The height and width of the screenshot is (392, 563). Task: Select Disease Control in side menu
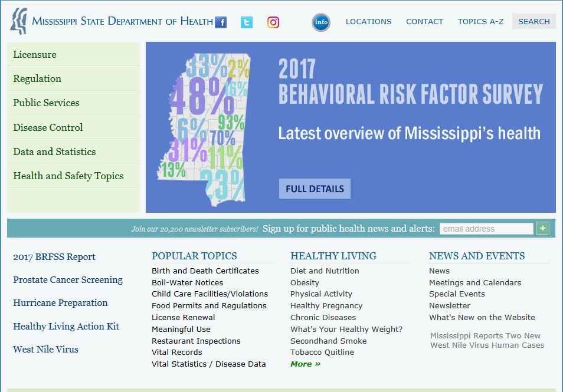[73, 127]
